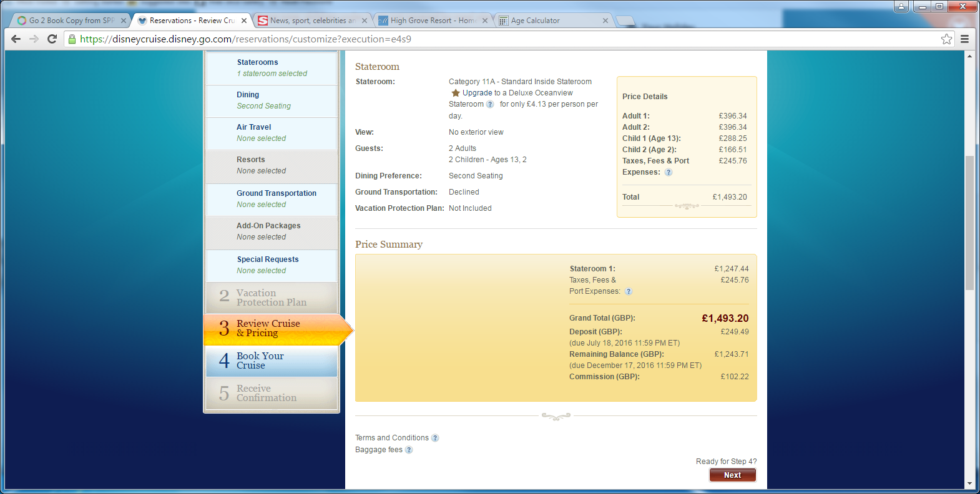Open the Chrome user profile button
Image resolution: width=980 pixels, height=494 pixels.
901,6
